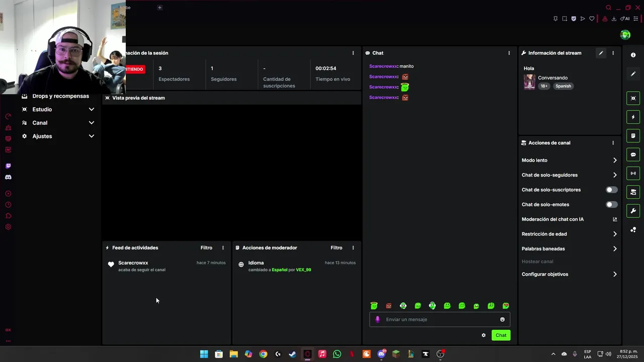The width and height of the screenshot is (644, 362).
Task: Open the profile avatar menu
Action: pos(625,35)
